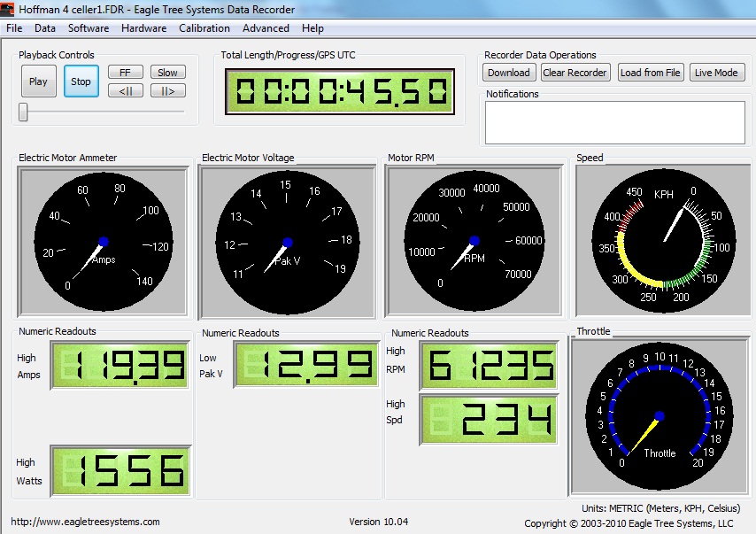Screen dimensions: 756x534
Task: Open the Data menu
Action: 45,28
